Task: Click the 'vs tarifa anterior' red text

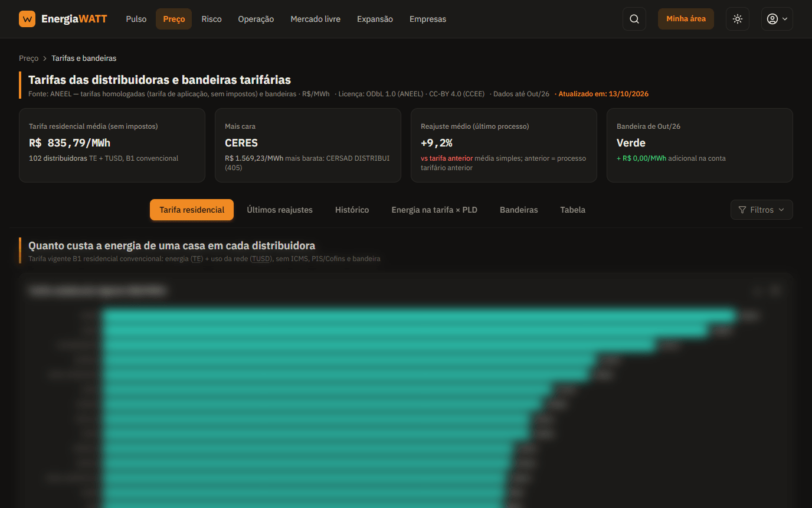Action: click(447, 158)
